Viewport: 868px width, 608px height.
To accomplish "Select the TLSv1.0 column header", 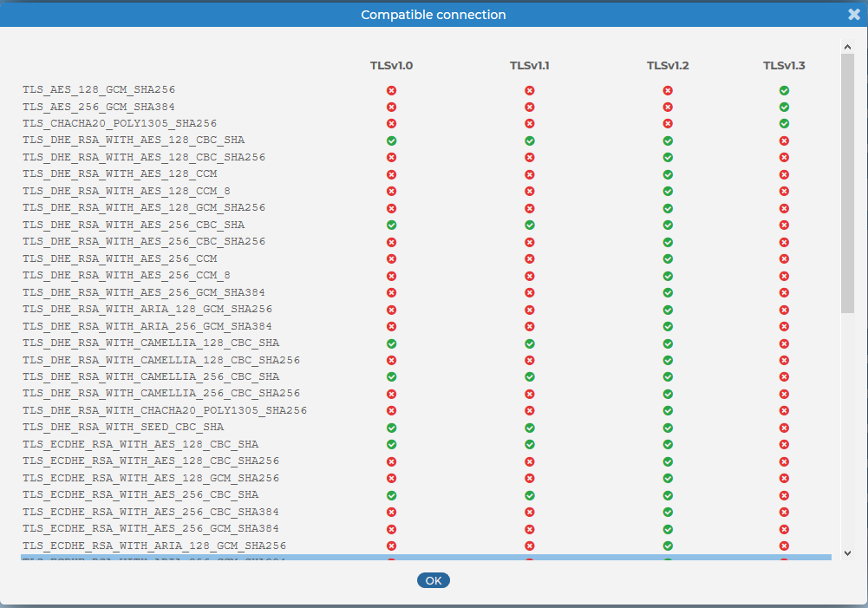I will pyautogui.click(x=392, y=64).
